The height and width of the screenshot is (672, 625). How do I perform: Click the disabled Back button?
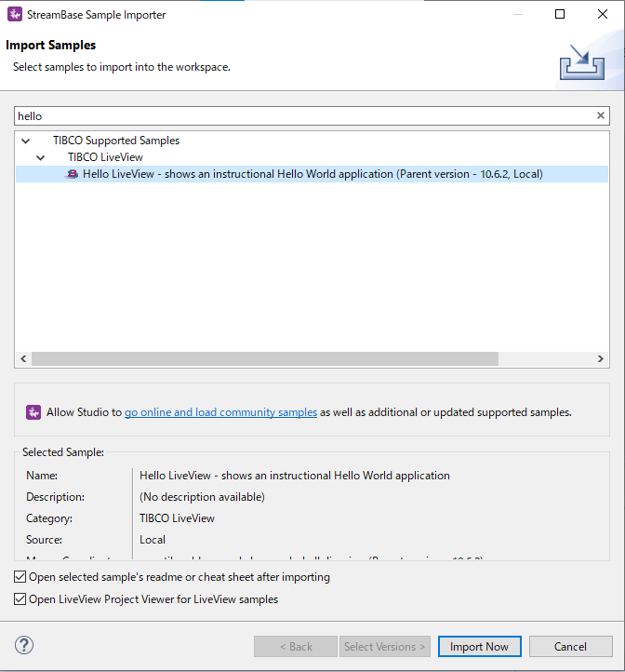click(x=296, y=646)
